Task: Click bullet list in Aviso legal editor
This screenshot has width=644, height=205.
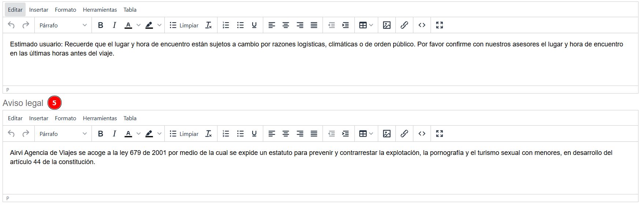Action: [240, 134]
